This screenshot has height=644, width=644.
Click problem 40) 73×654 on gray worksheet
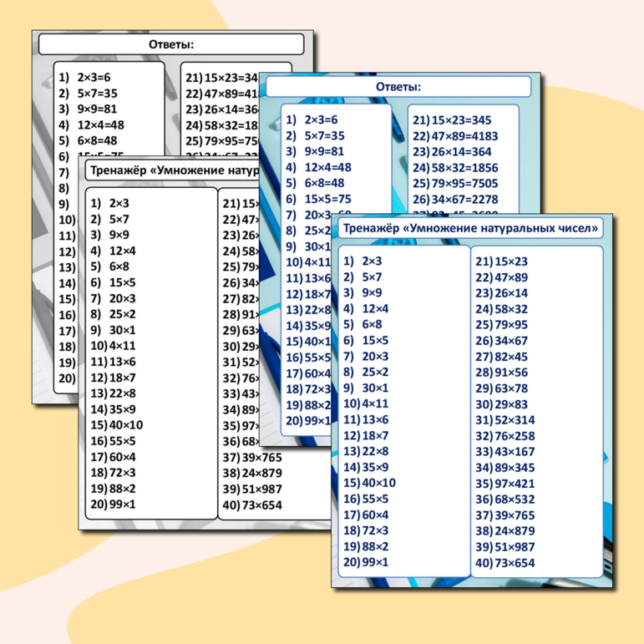coord(251,505)
